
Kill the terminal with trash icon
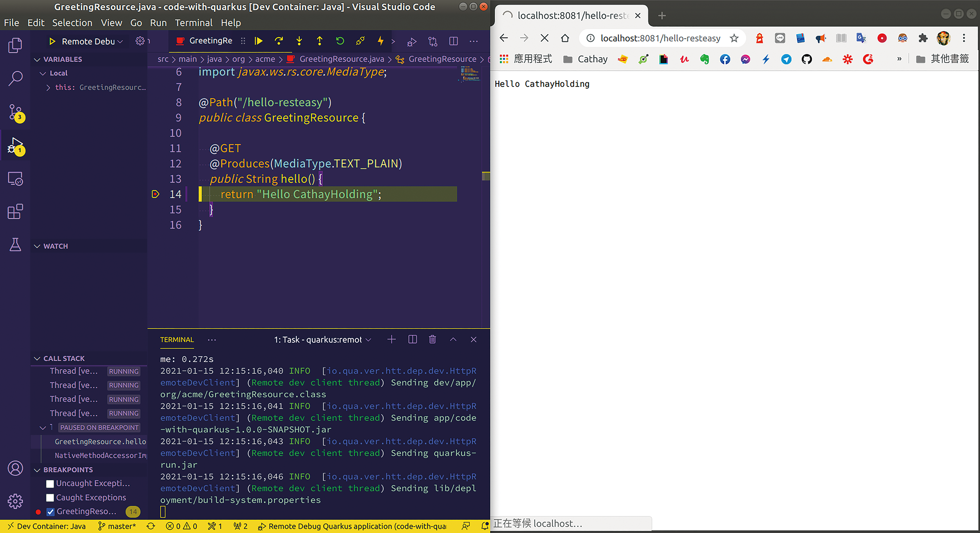pyautogui.click(x=433, y=339)
